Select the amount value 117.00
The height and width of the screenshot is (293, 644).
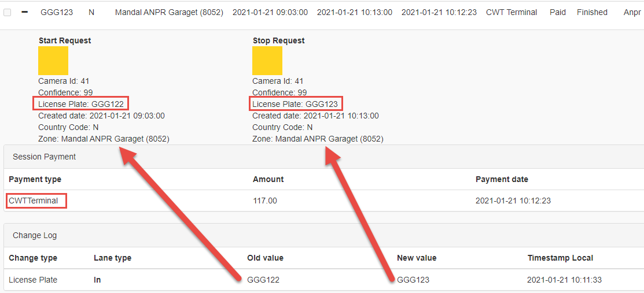tap(265, 201)
